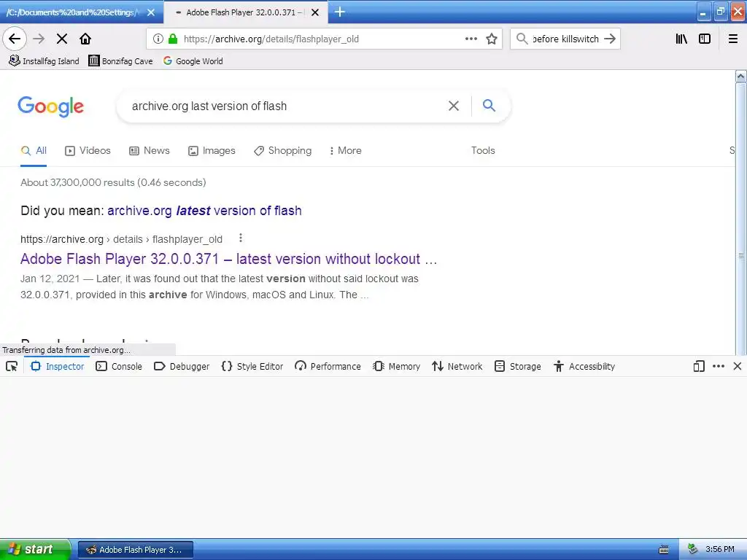Viewport: 747px width, 560px height.
Task: Open the browser home page
Action: tap(85, 39)
